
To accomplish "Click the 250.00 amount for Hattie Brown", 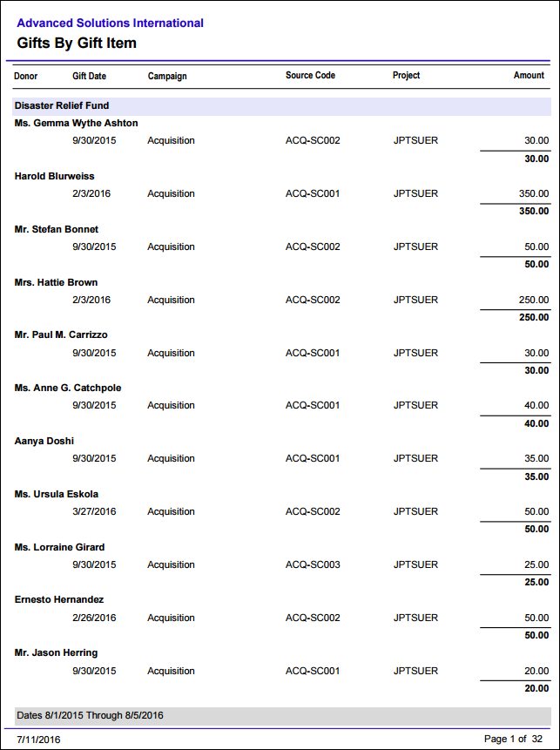I will click(534, 300).
